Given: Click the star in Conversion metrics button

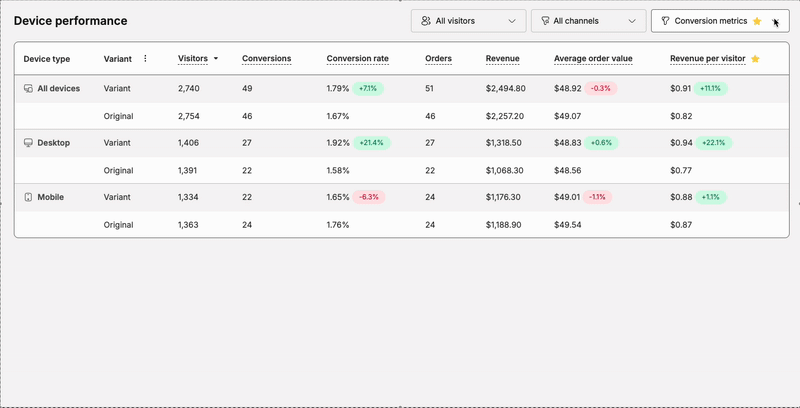Looking at the screenshot, I should [757, 21].
